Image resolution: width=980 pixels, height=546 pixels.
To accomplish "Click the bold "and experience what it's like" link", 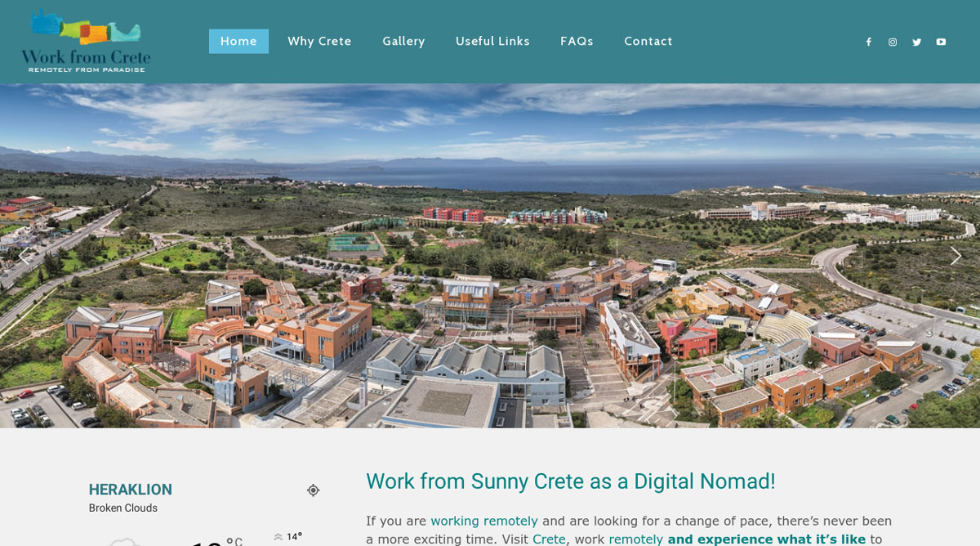I will pos(766,539).
